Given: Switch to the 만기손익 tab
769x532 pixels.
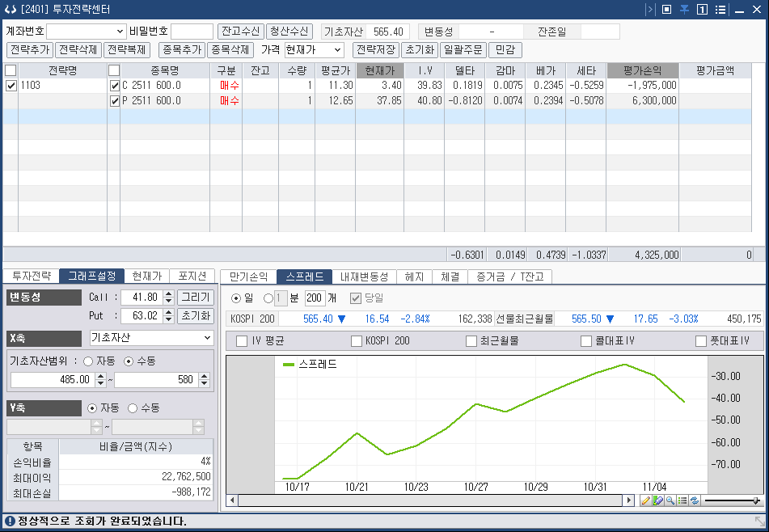Looking at the screenshot, I should pyautogui.click(x=248, y=277).
